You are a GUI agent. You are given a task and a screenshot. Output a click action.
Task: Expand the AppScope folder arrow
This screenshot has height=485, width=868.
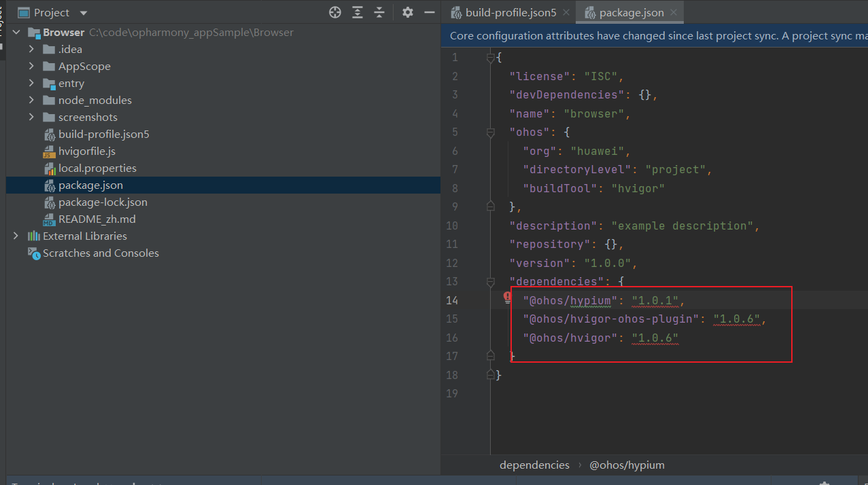click(31, 66)
